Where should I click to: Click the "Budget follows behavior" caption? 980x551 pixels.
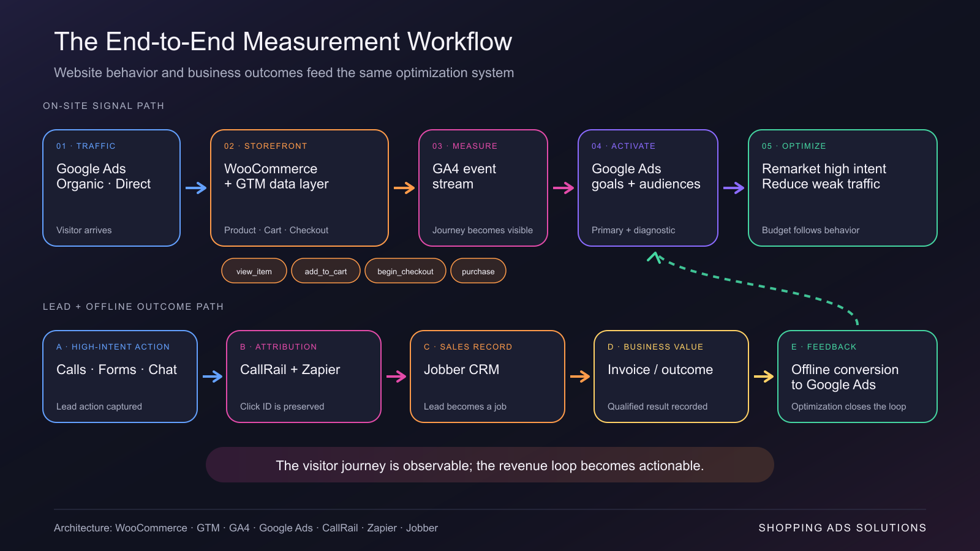coord(811,230)
